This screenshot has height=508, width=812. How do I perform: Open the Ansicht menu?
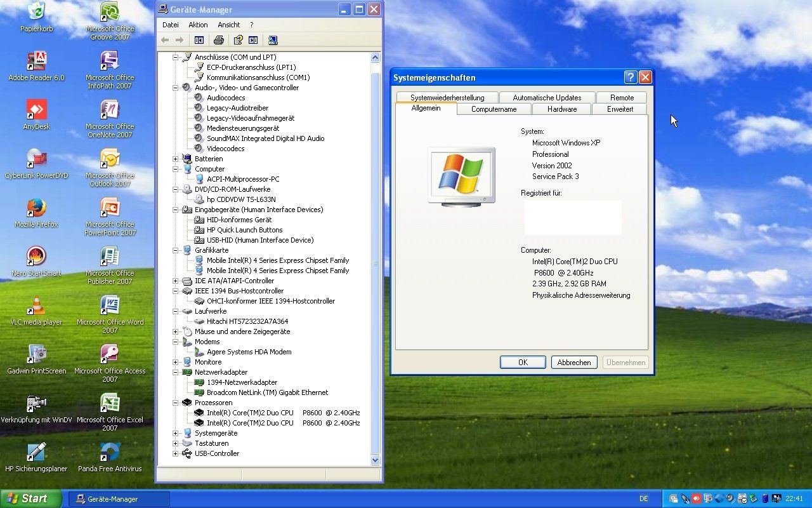[228, 25]
